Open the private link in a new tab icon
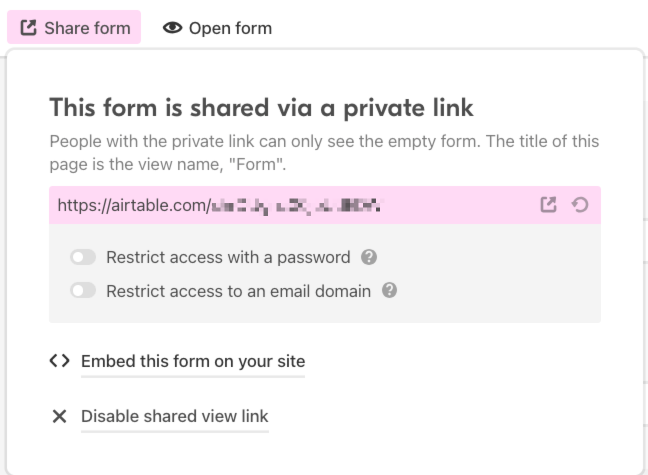The height and width of the screenshot is (475, 648). (548, 205)
